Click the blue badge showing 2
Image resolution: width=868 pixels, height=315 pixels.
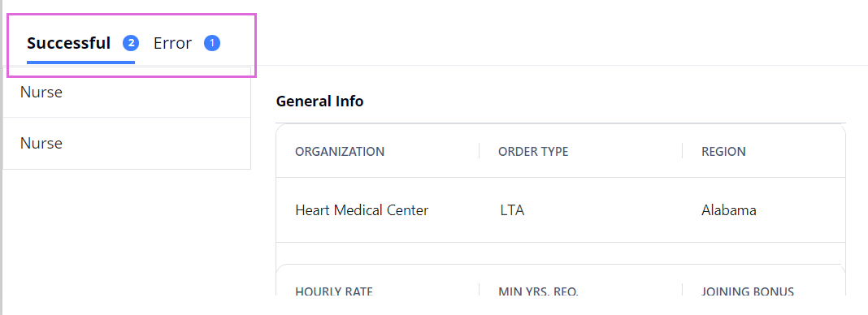[x=131, y=42]
